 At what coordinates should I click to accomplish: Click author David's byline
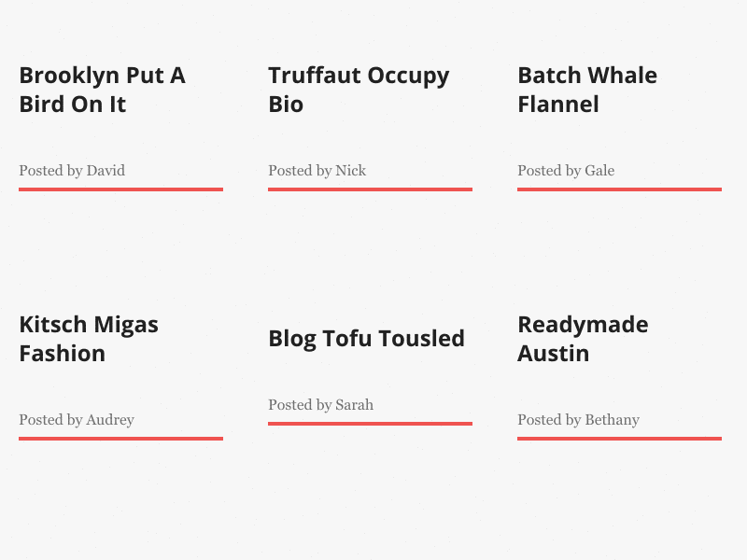point(72,171)
